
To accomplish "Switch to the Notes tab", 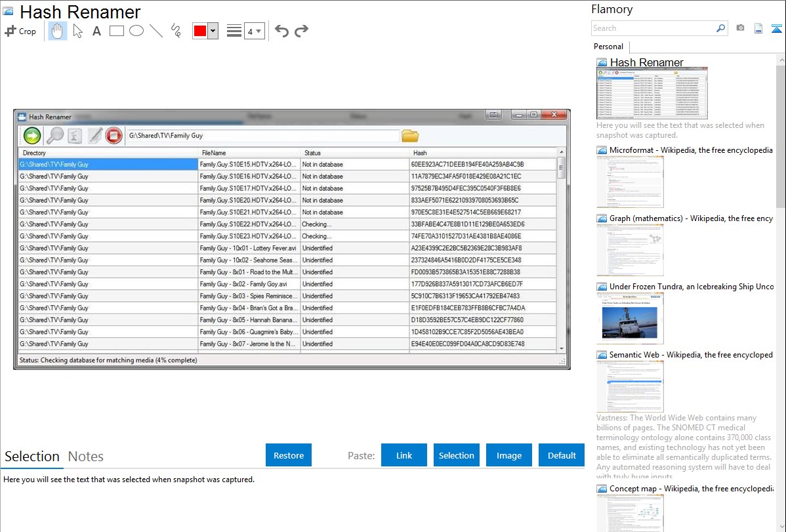I will (86, 457).
